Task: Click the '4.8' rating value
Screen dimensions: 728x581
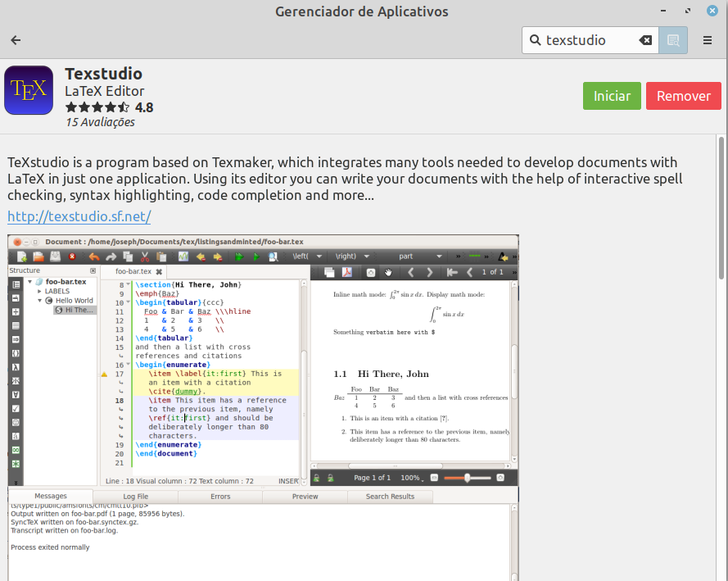Action: click(x=144, y=107)
